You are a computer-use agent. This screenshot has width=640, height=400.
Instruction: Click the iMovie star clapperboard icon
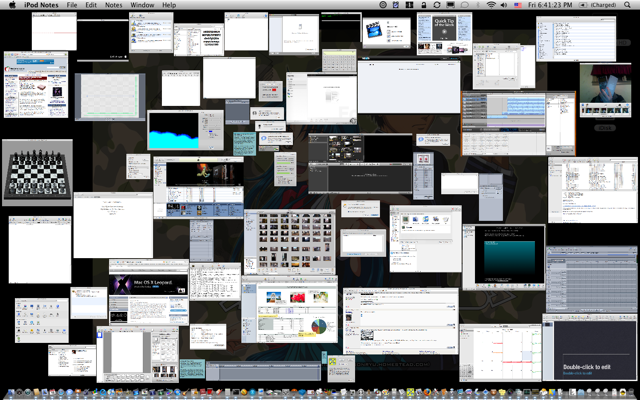(x=374, y=31)
